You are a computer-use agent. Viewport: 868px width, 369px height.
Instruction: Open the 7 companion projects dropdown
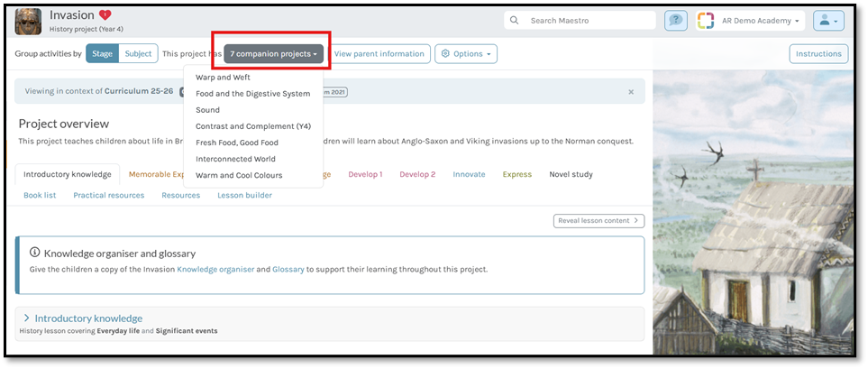pyautogui.click(x=273, y=54)
